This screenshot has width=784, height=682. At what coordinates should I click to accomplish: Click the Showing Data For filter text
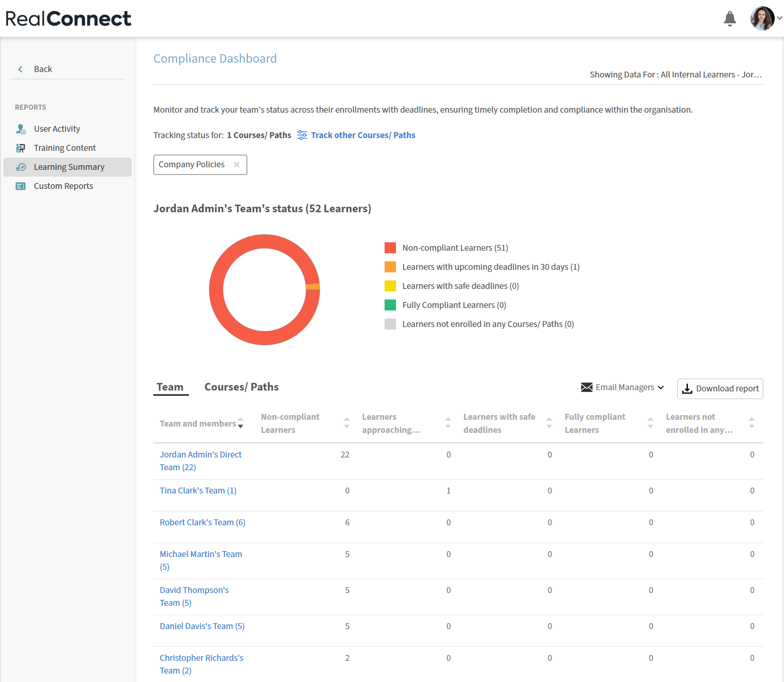(676, 75)
